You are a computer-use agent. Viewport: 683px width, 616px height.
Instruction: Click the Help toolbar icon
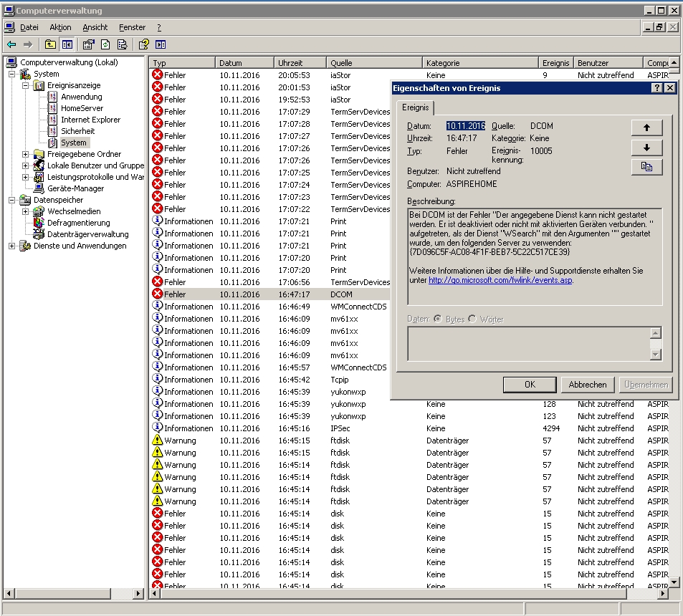[144, 44]
